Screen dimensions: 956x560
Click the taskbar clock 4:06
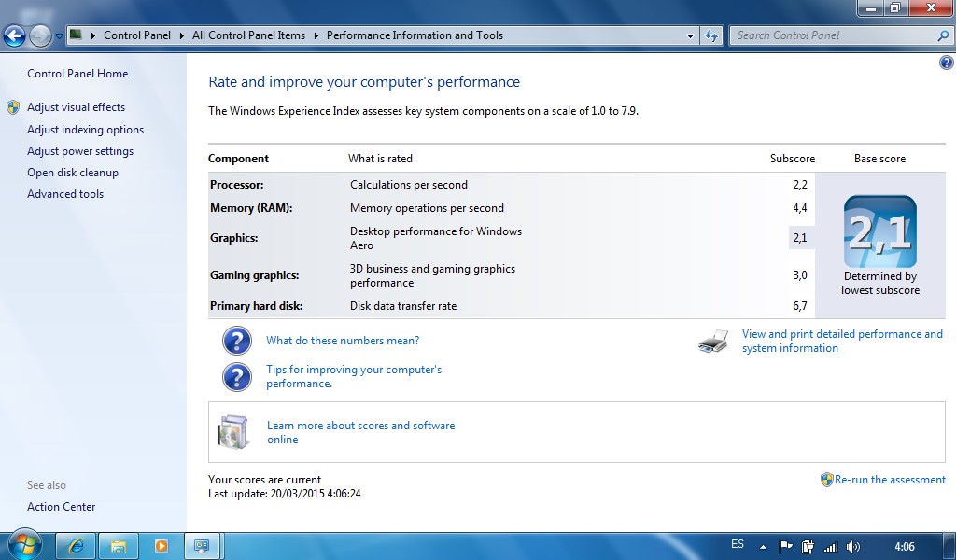coord(904,547)
